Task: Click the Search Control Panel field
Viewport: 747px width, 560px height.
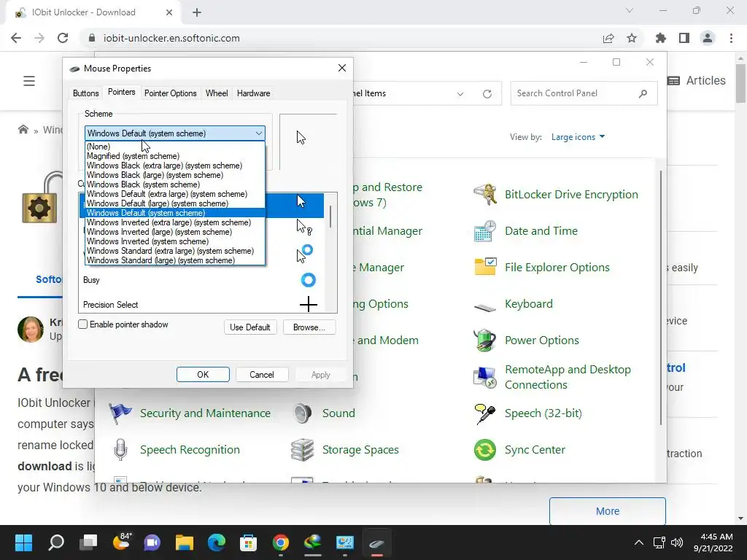Action: click(x=584, y=93)
